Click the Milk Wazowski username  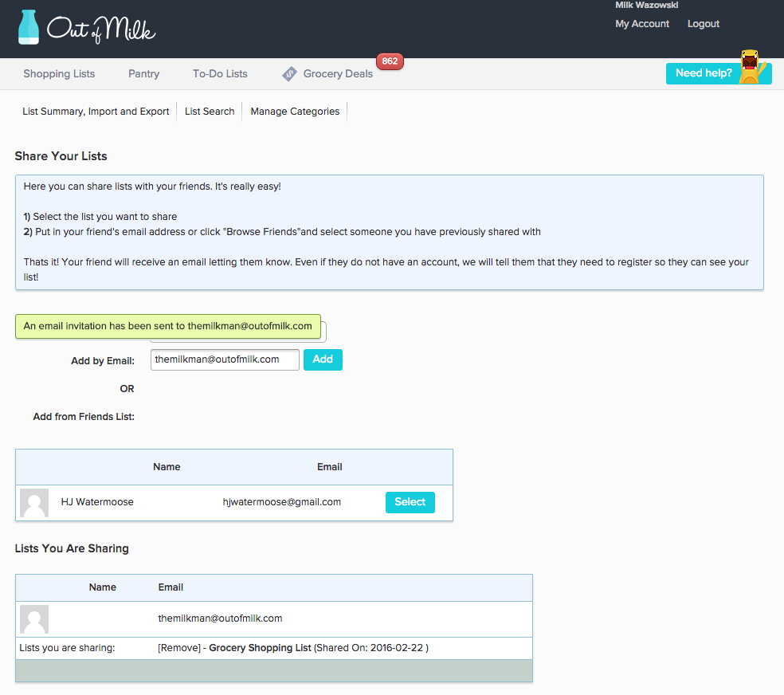646,5
